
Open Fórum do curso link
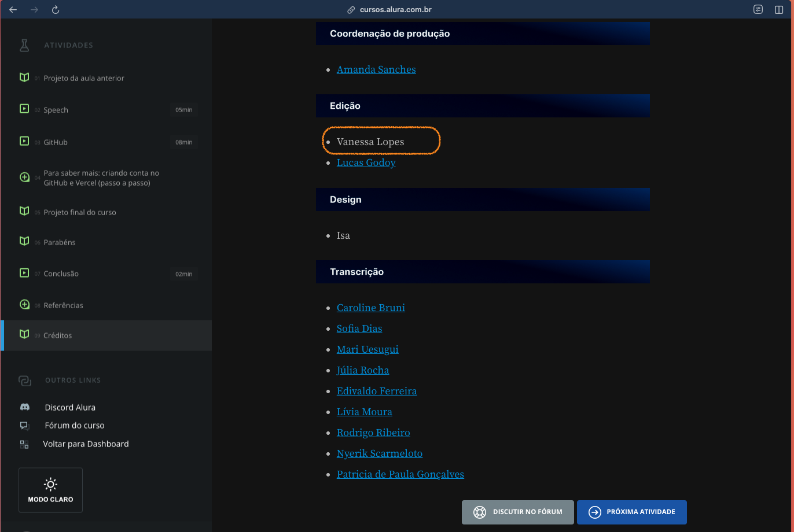(75, 426)
